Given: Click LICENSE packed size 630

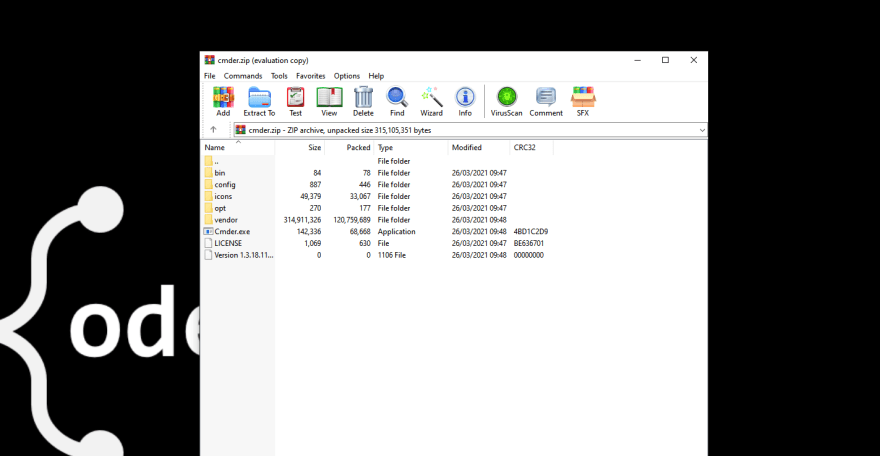Looking at the screenshot, I should click(365, 243).
